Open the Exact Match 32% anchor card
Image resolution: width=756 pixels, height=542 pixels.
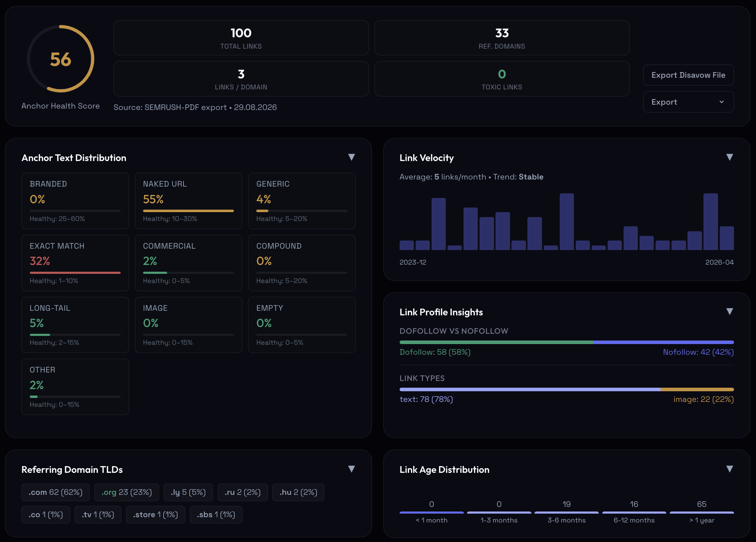75,263
